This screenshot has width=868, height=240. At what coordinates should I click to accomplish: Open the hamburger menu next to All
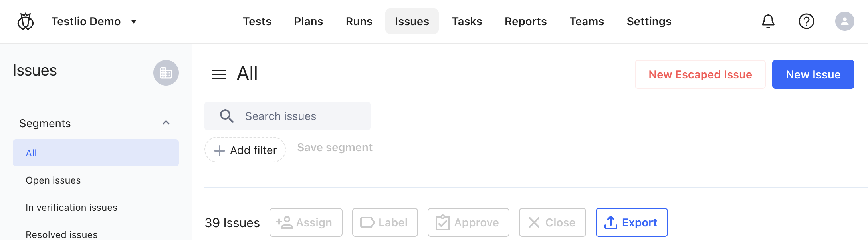(x=218, y=74)
